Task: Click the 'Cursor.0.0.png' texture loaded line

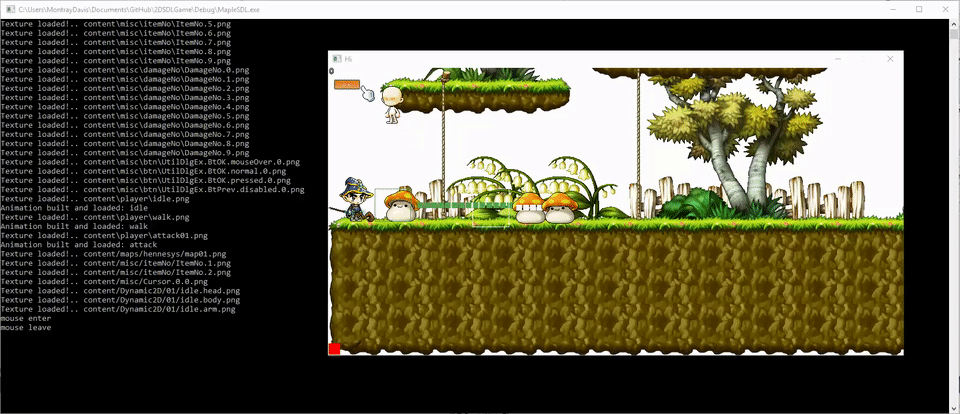Action: point(104,282)
